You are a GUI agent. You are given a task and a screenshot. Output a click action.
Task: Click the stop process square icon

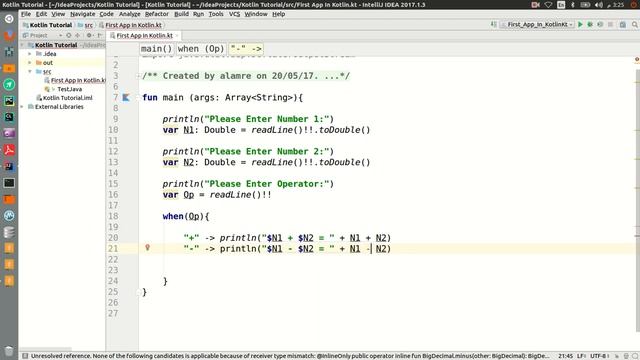coord(610,24)
